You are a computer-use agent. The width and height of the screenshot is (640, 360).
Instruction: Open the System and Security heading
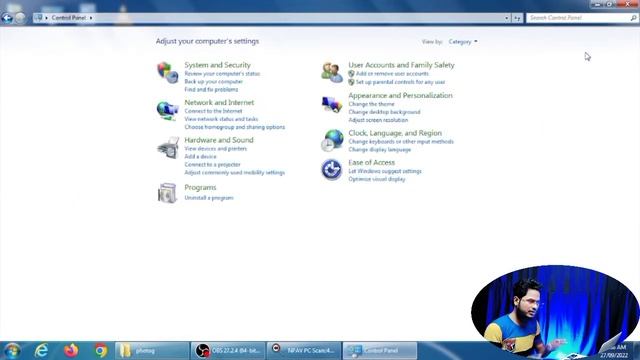pos(217,65)
